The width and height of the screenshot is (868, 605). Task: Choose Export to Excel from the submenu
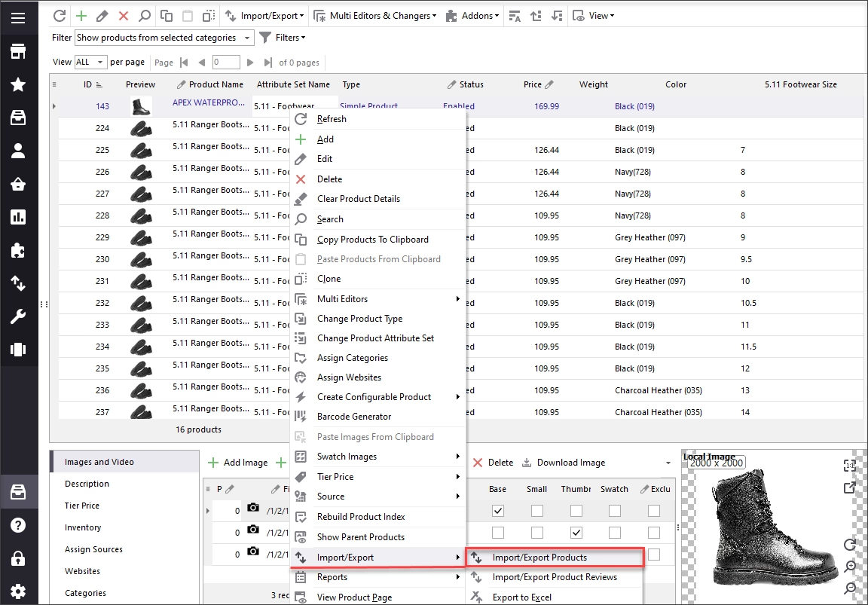click(x=555, y=597)
